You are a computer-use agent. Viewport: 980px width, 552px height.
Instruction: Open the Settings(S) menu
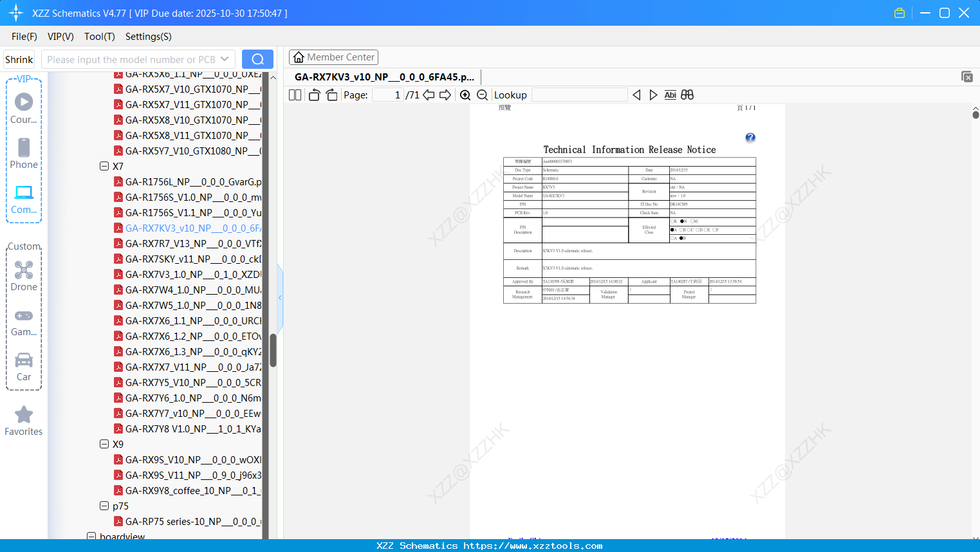coord(149,37)
